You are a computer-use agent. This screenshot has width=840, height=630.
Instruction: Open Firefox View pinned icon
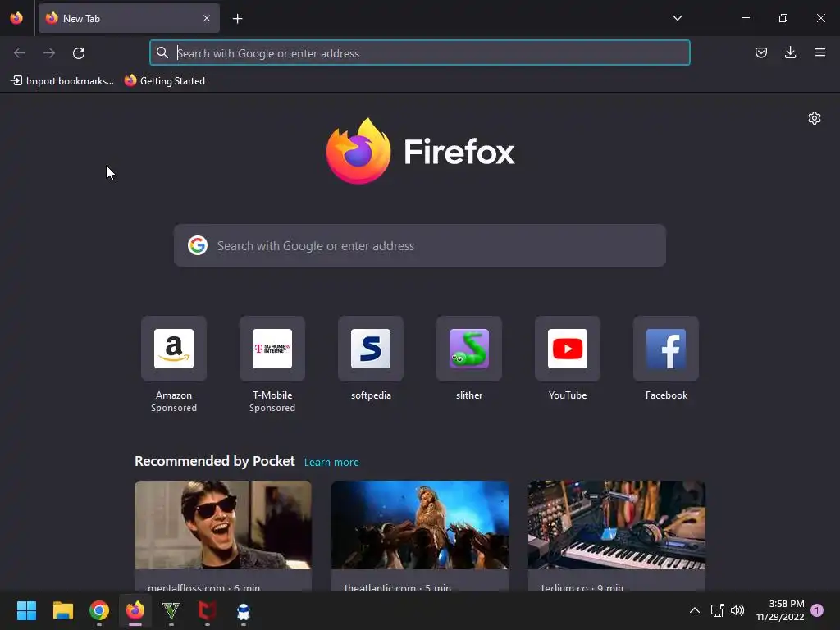[x=16, y=18]
